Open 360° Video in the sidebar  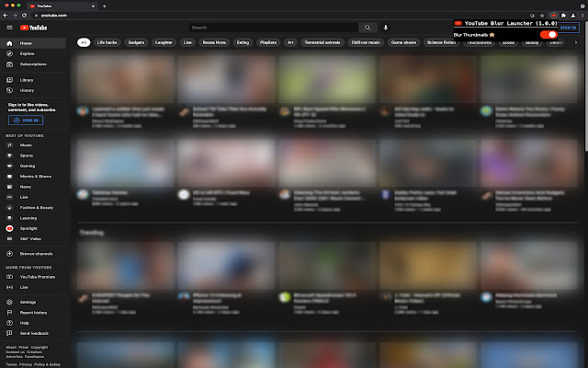pos(33,239)
